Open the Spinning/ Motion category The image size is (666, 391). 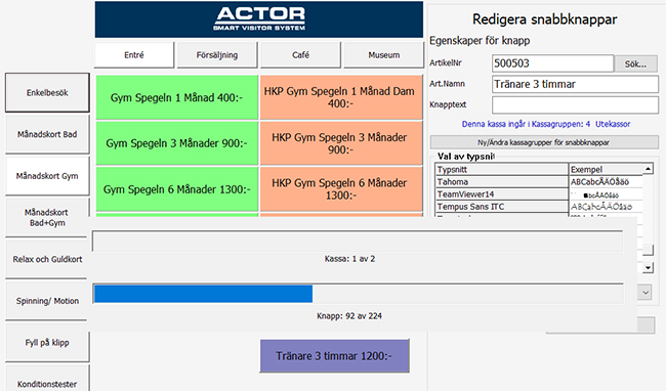click(x=47, y=301)
